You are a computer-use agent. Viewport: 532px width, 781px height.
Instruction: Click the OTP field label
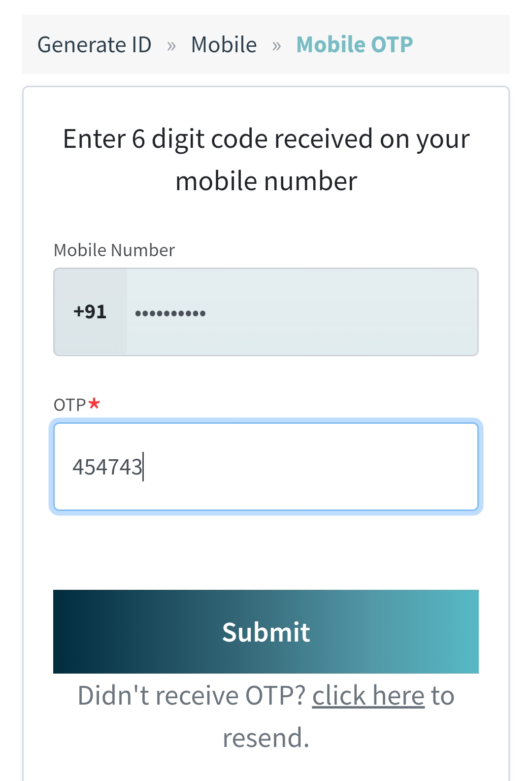pos(70,405)
